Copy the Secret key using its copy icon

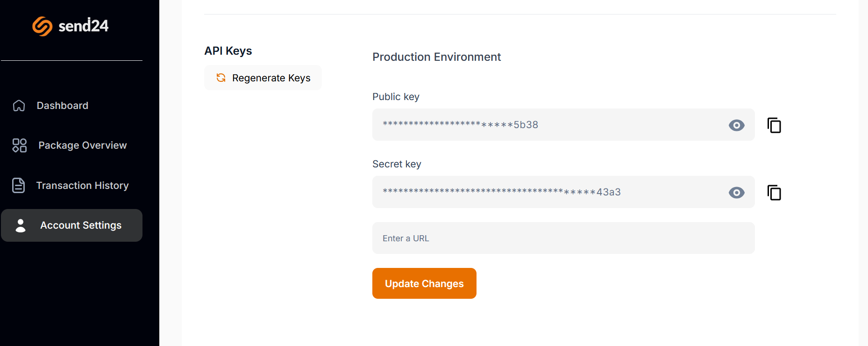pyautogui.click(x=774, y=193)
